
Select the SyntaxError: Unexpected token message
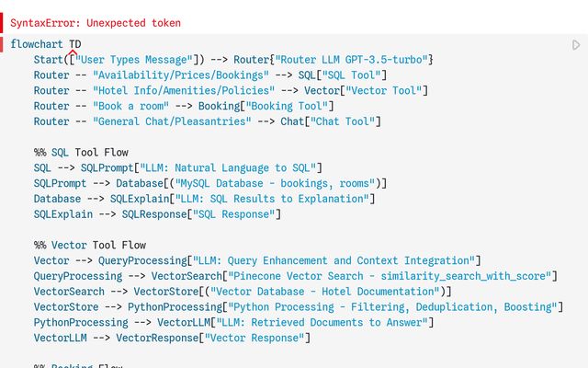96,23
